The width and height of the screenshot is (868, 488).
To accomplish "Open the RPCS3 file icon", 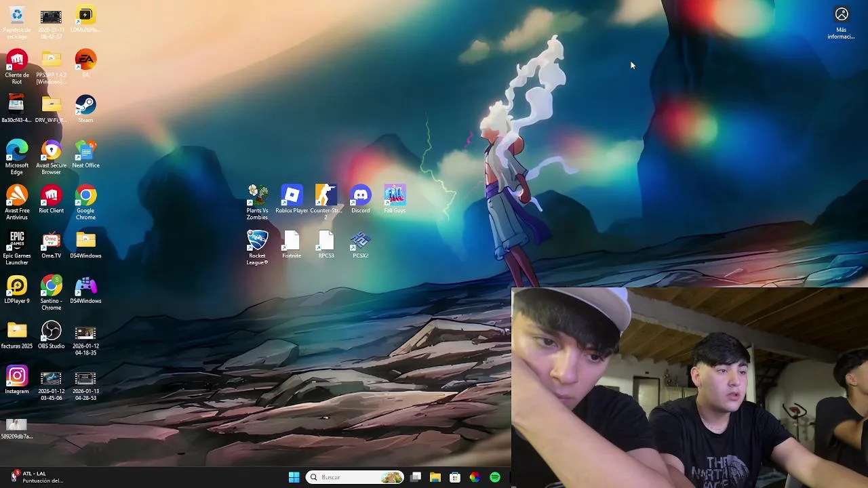I will [x=326, y=245].
